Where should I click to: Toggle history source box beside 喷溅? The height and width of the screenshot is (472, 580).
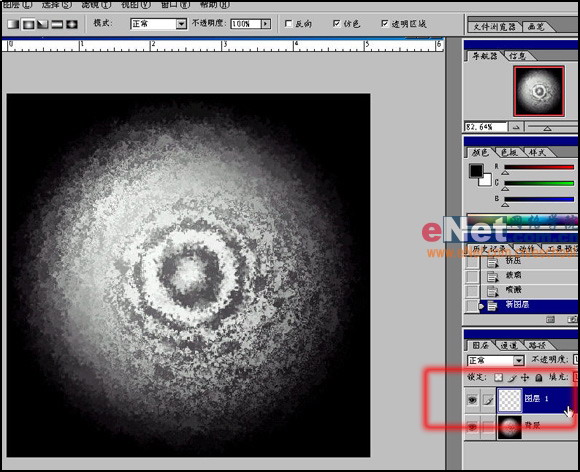coord(472,291)
